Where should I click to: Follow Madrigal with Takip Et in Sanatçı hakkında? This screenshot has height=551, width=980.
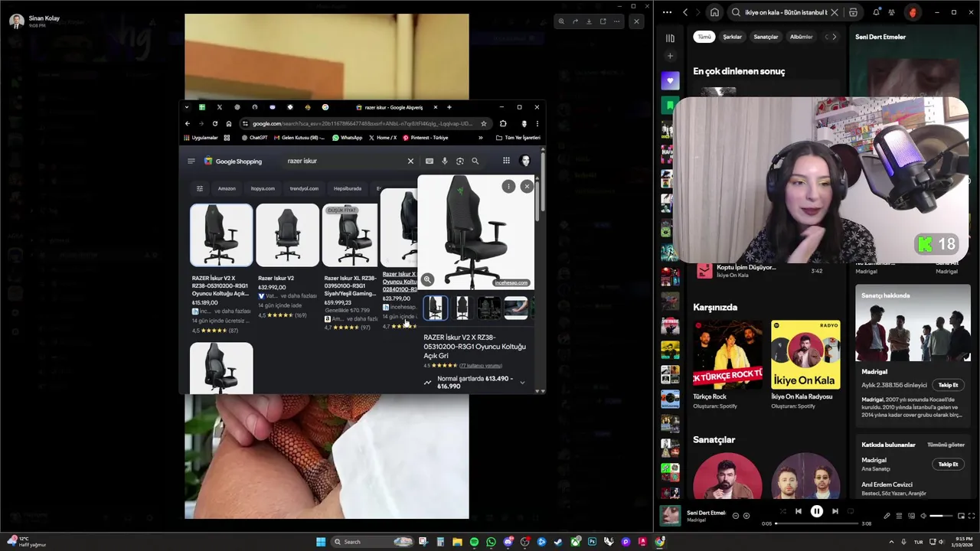[948, 385]
